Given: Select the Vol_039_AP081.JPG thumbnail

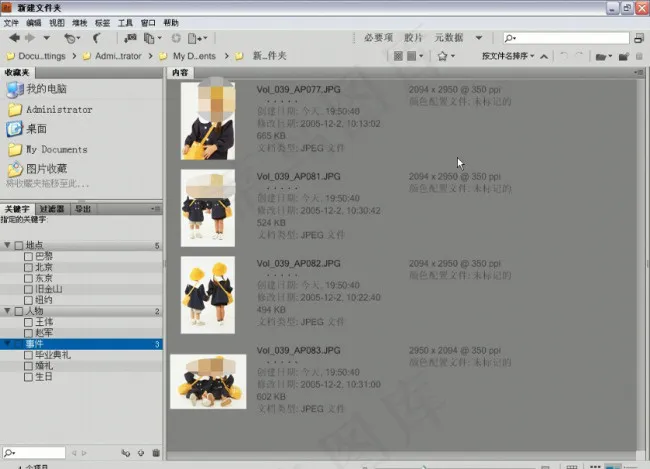Looking at the screenshot, I should pos(207,208).
